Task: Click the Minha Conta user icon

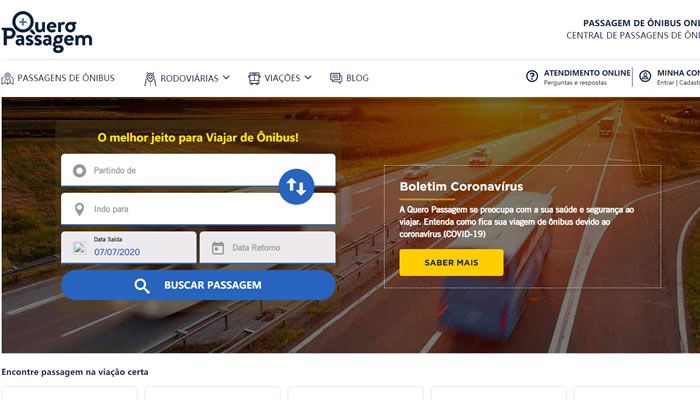Action: pyautogui.click(x=645, y=76)
